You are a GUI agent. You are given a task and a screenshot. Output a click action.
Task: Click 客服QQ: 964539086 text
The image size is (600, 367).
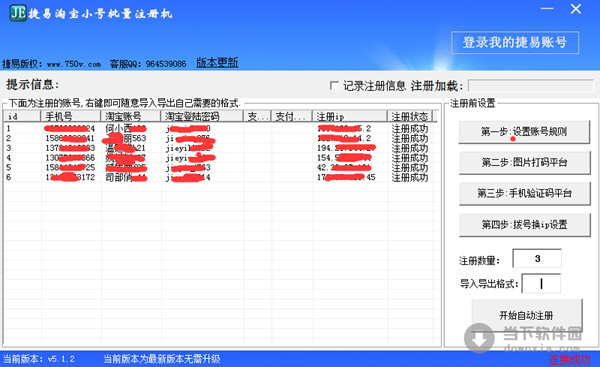point(148,64)
